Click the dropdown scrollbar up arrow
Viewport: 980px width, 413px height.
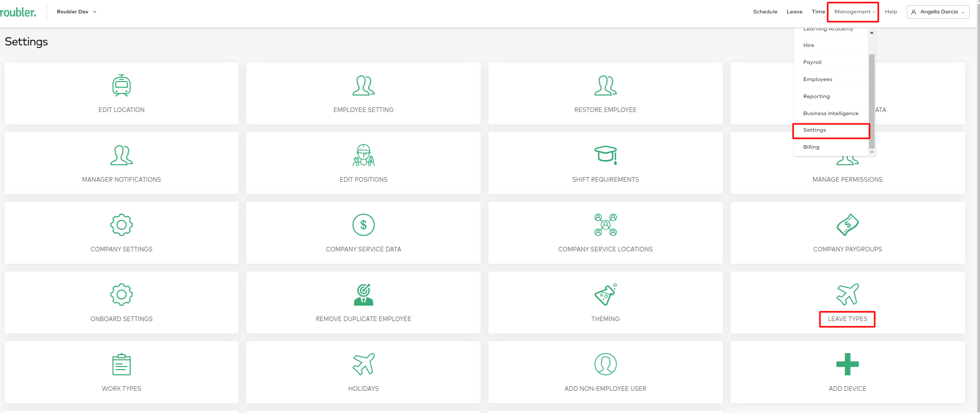(872, 33)
